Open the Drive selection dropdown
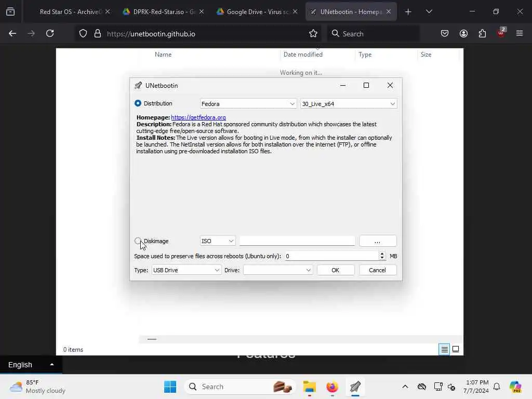 pos(278,270)
